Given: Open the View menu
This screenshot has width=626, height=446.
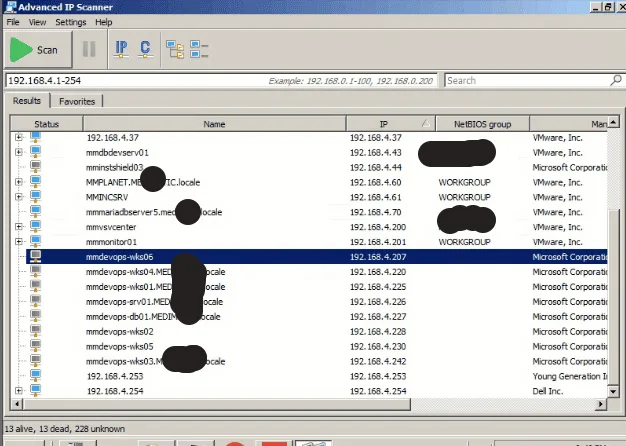Looking at the screenshot, I should tap(37, 22).
